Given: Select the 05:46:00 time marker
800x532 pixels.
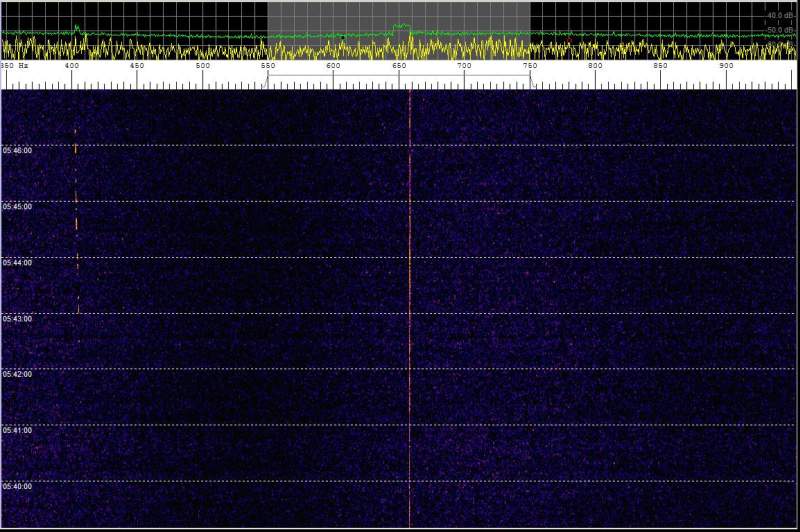Looking at the screenshot, I should [x=17, y=151].
